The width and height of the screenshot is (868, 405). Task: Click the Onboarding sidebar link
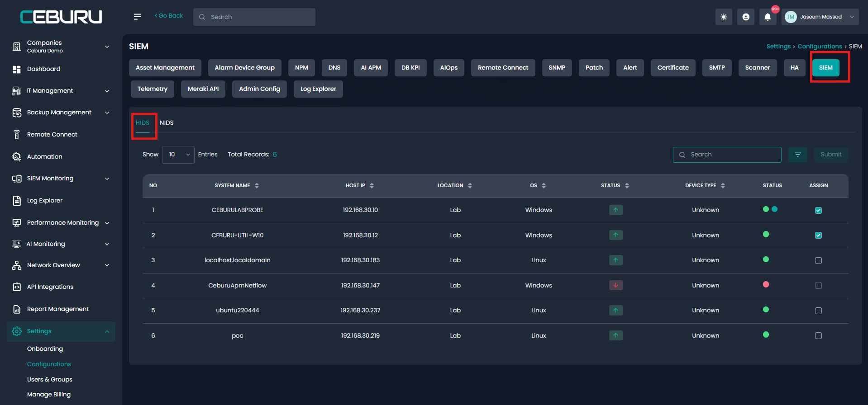(45, 349)
